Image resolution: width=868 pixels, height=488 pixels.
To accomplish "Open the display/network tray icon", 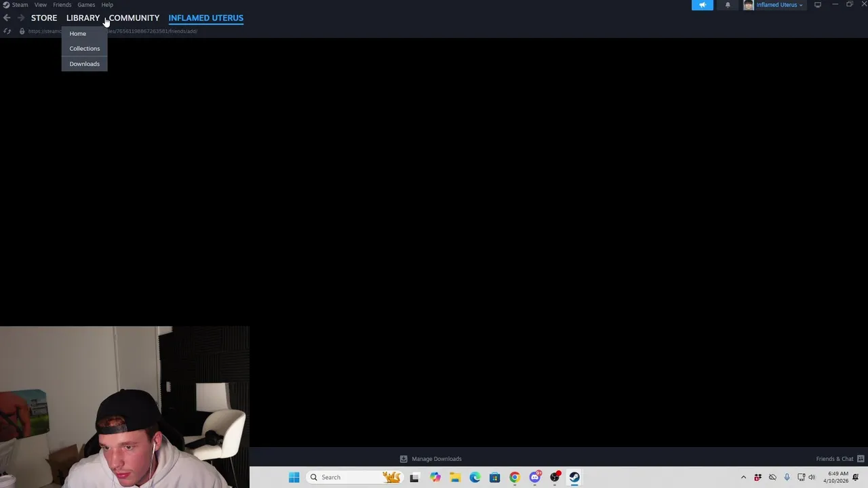I will coord(801,477).
